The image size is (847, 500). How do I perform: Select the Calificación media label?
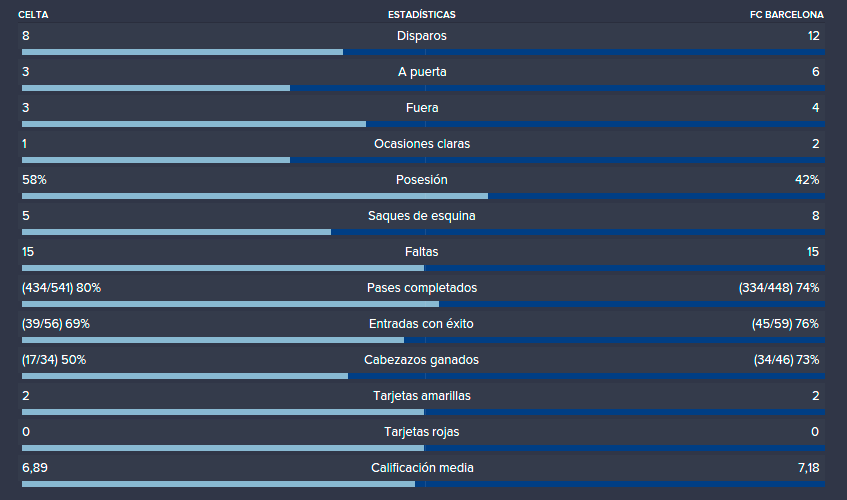point(422,468)
